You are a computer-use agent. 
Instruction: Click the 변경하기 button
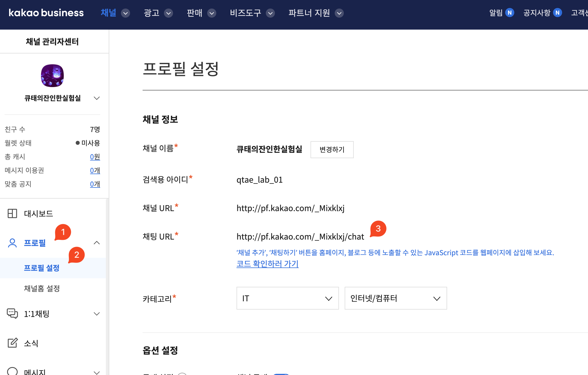point(332,150)
